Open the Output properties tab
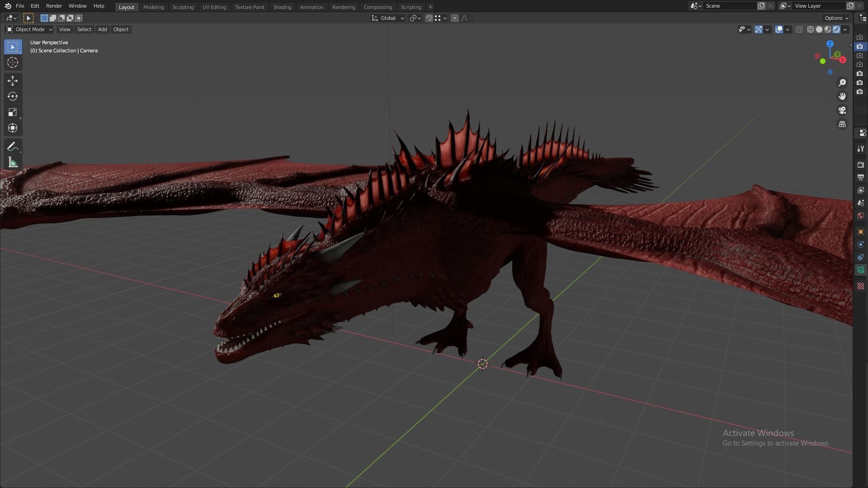The width and height of the screenshot is (868, 488). [861, 177]
